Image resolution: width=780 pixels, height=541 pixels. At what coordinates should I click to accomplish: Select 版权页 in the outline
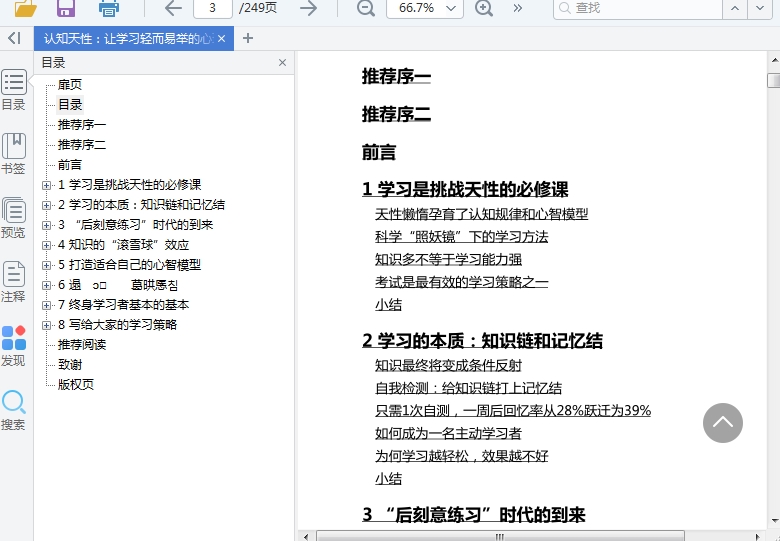click(x=76, y=384)
